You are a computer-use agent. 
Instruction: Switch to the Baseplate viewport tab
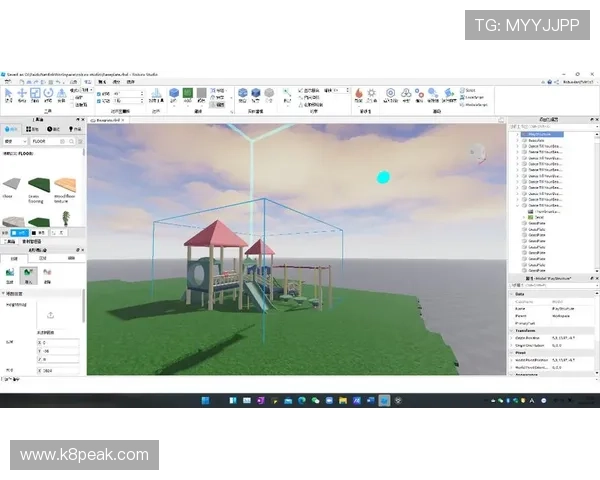pyautogui.click(x=105, y=119)
